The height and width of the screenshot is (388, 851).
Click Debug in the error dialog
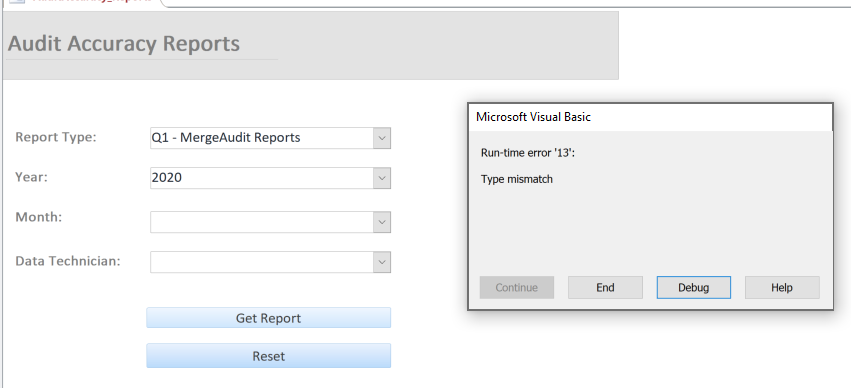[694, 288]
